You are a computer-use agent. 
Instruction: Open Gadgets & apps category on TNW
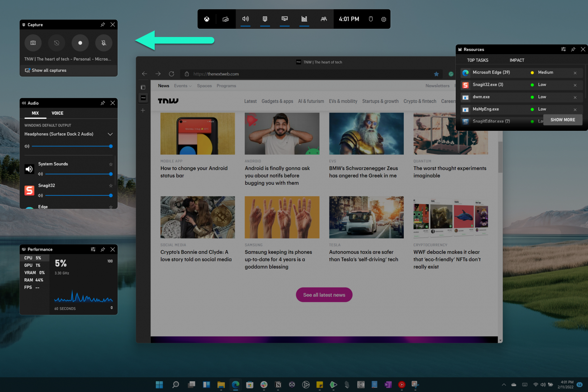277,101
